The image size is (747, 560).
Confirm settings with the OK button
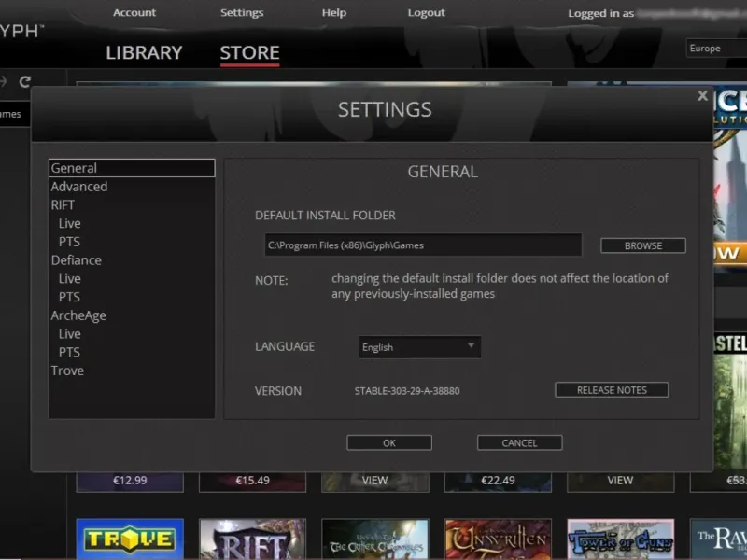pos(389,442)
